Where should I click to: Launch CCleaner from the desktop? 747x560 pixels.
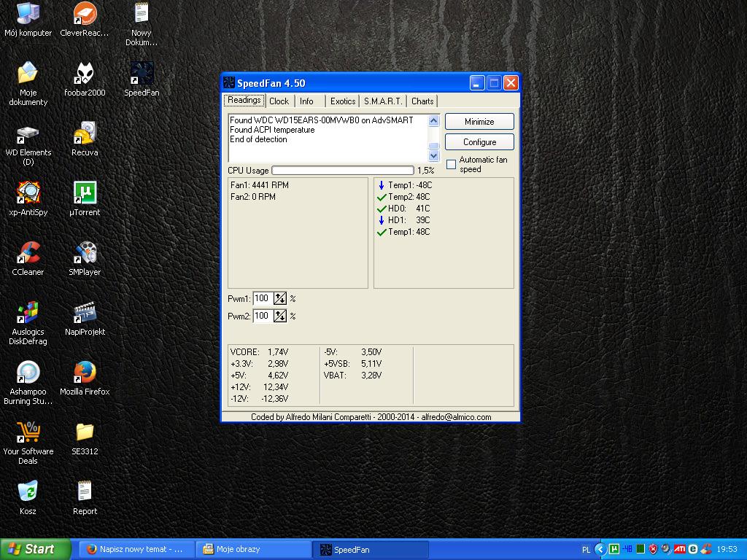28,253
